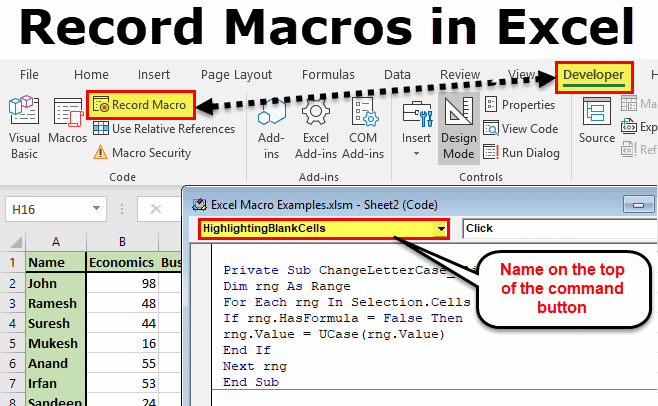Switch to the File tab
658x406 pixels.
click(29, 75)
